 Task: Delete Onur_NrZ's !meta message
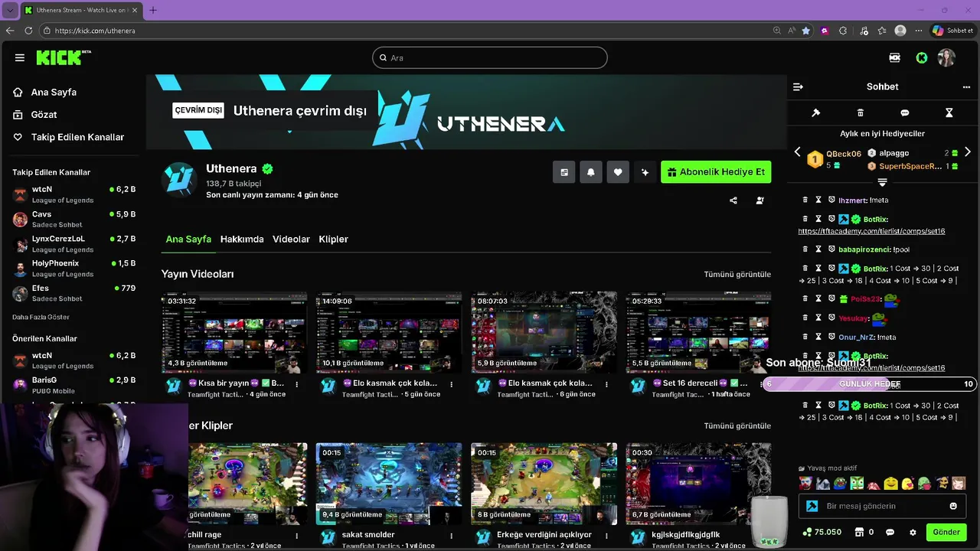click(805, 337)
